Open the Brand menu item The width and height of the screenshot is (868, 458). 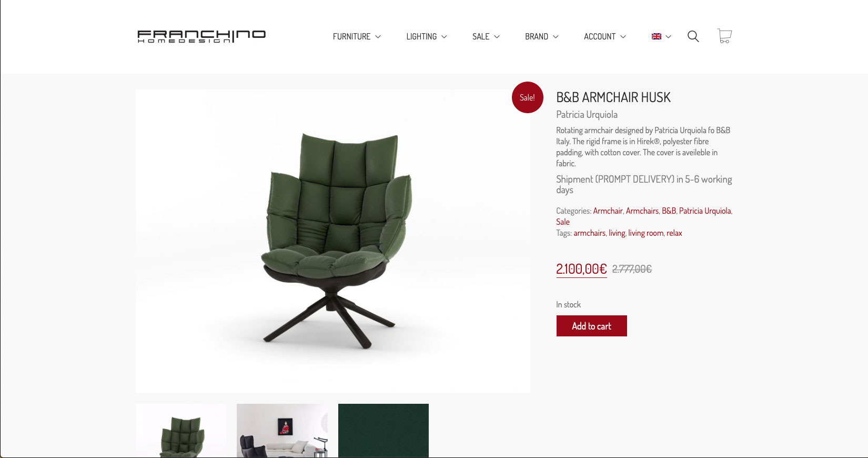[542, 36]
